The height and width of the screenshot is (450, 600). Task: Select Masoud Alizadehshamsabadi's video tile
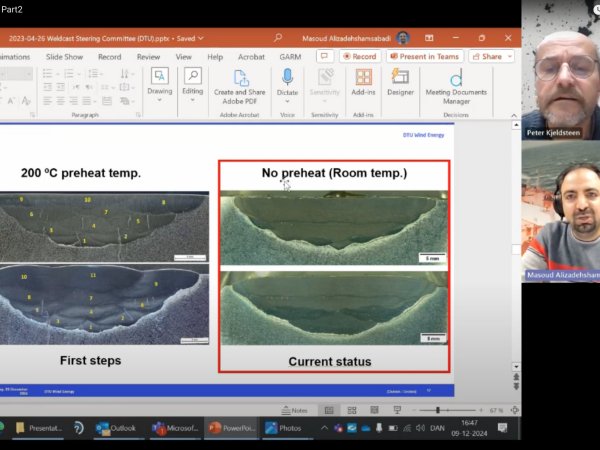coord(561,212)
